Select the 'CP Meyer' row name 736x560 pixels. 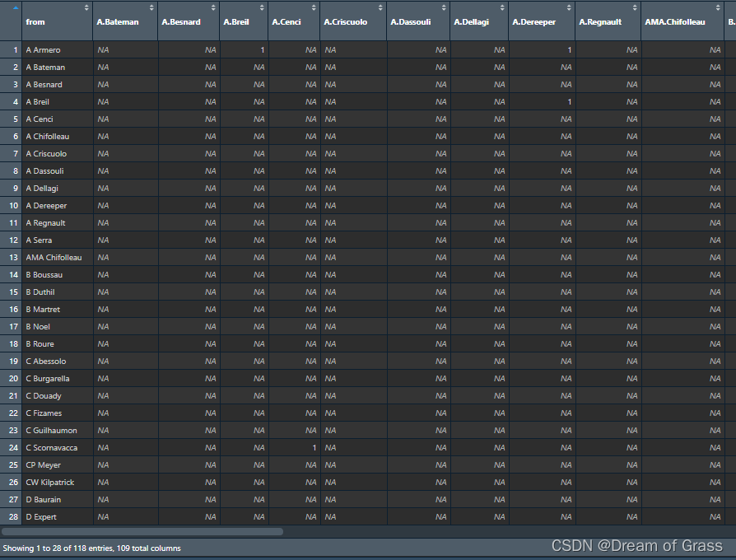pos(43,465)
